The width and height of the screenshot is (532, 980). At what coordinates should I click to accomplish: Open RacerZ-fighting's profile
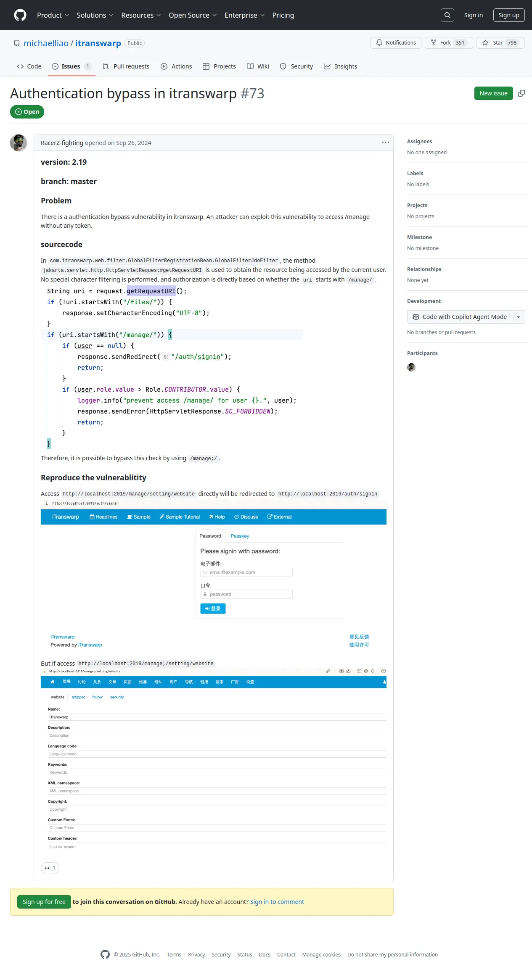point(62,143)
